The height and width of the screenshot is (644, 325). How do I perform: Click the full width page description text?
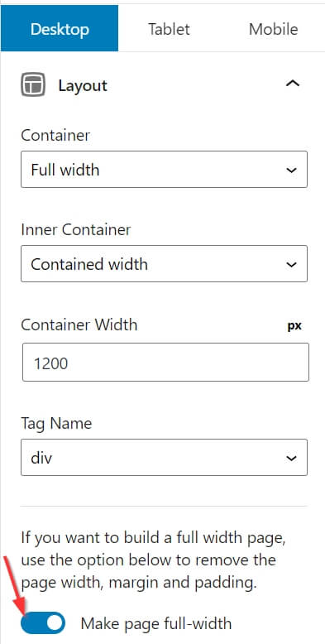click(x=153, y=560)
